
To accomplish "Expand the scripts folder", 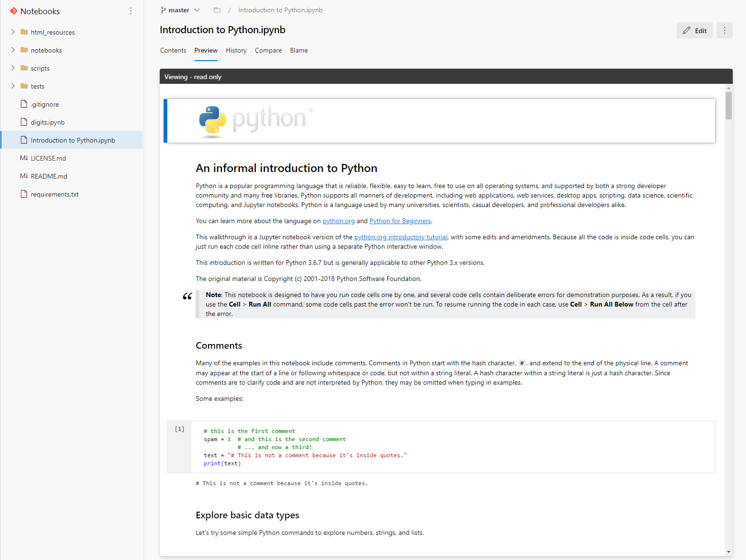I will click(13, 68).
